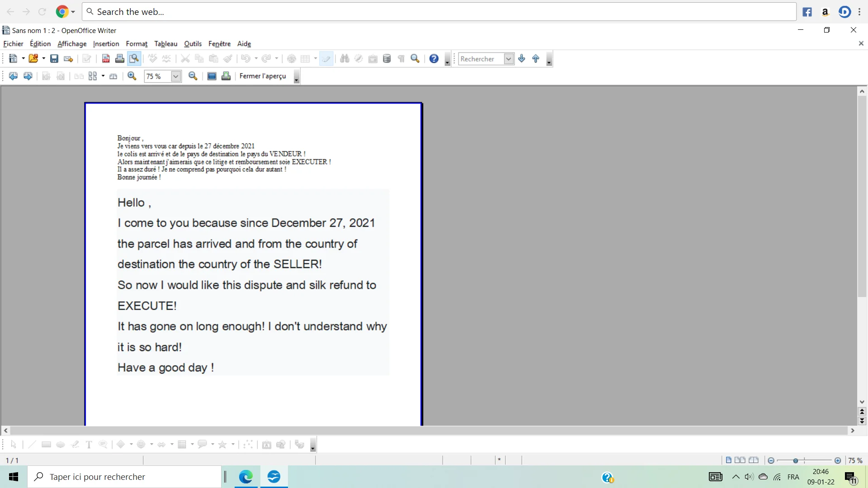Click the Print file directly icon
This screenshot has width=868, height=488.
click(120, 59)
